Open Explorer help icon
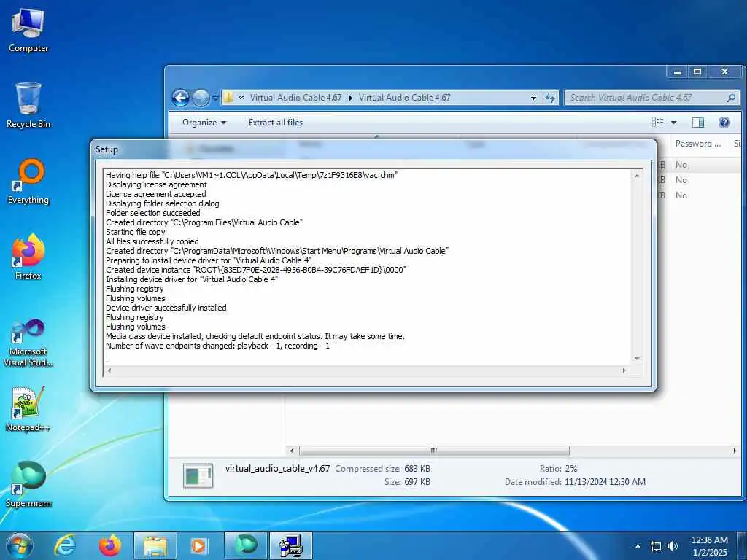 (724, 122)
